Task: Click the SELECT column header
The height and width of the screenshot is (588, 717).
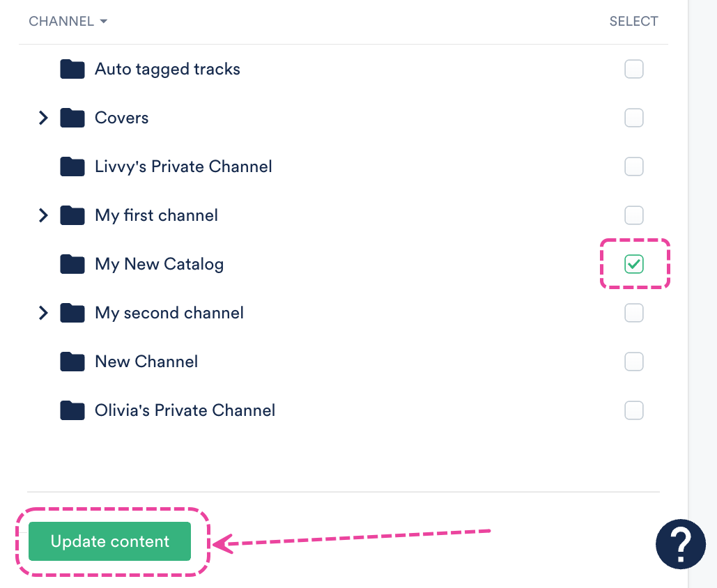Action: pyautogui.click(x=633, y=22)
